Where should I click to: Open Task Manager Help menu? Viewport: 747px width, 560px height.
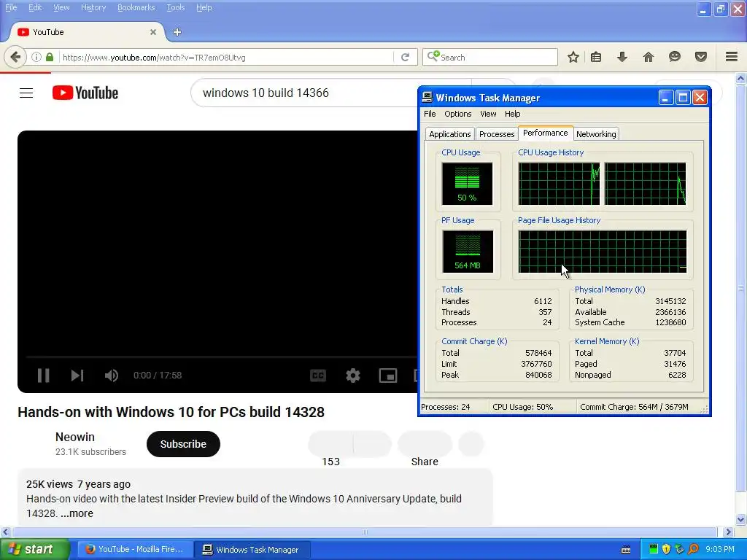[x=512, y=114]
